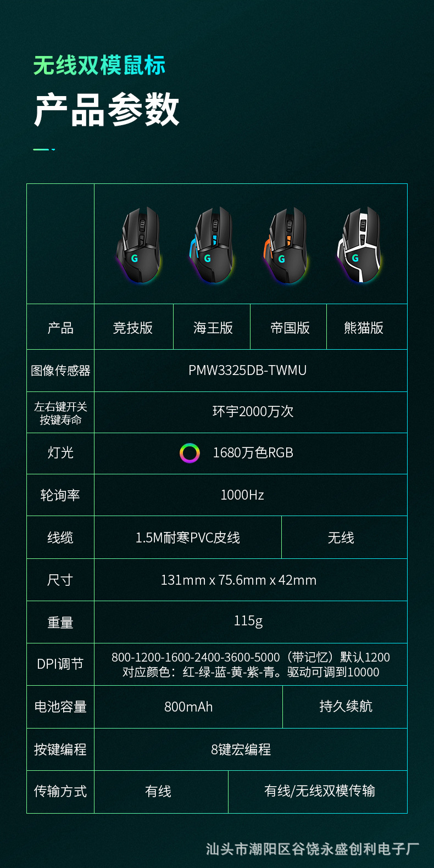Click the 1680万色RGB lighting text
This screenshot has width=434, height=868.
(253, 453)
